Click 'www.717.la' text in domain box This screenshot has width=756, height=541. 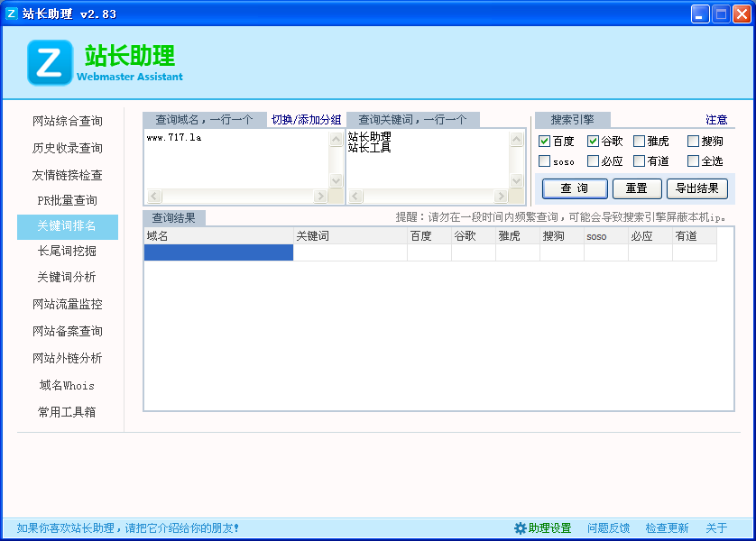click(x=174, y=138)
